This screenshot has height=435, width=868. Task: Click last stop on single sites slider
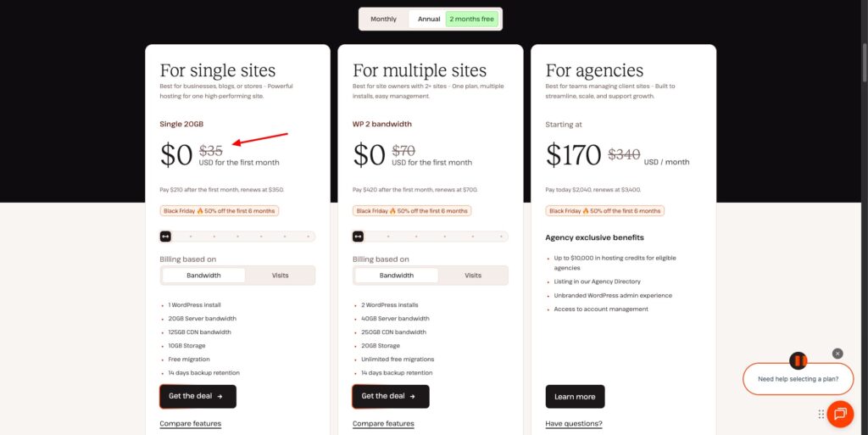(x=309, y=237)
